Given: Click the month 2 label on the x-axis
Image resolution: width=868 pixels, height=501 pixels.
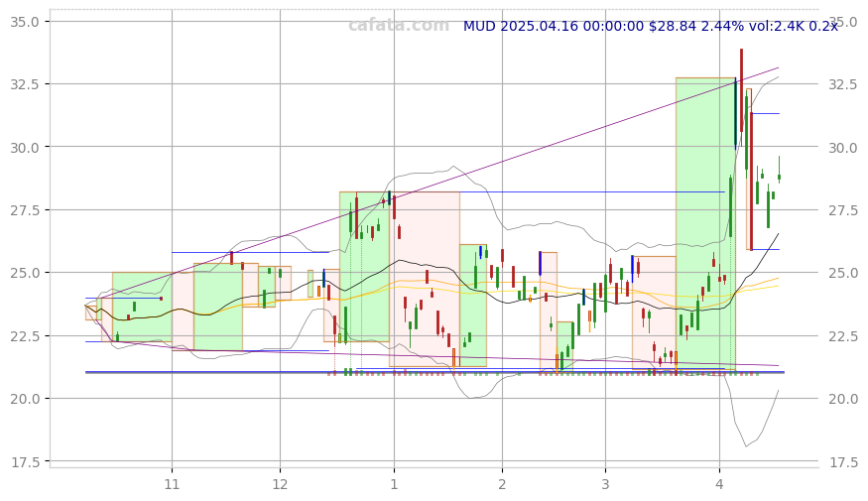Looking at the screenshot, I should [502, 484].
